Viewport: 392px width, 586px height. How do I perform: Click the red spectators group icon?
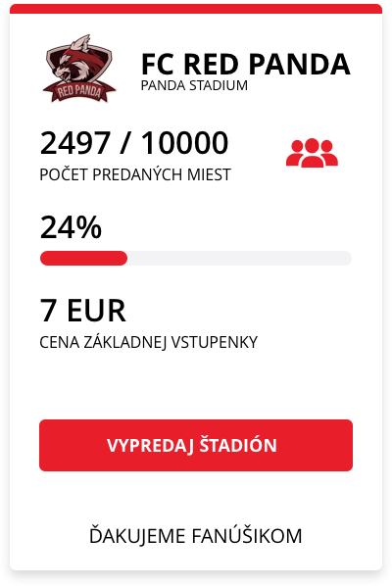click(312, 153)
